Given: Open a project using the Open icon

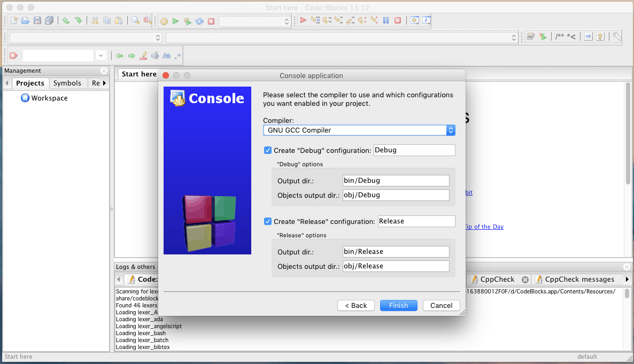Looking at the screenshot, I should 25,20.
